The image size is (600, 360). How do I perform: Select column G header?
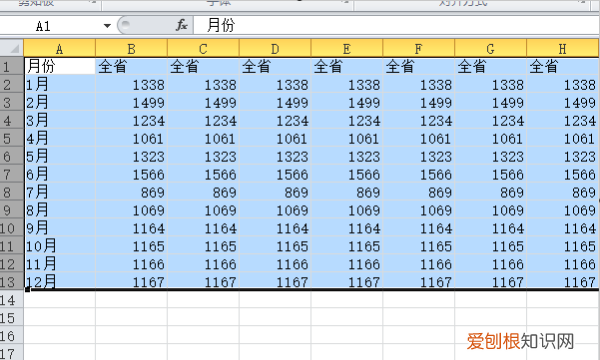pyautogui.click(x=491, y=49)
